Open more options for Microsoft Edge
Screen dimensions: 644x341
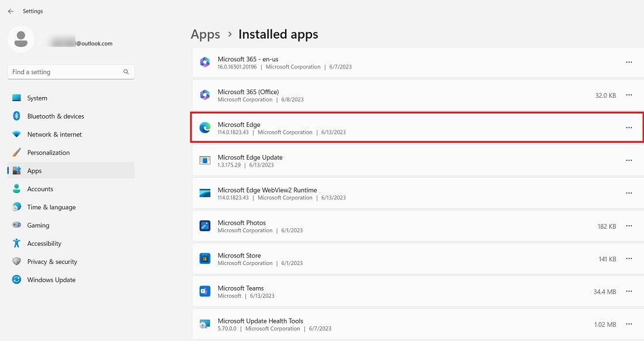point(629,128)
